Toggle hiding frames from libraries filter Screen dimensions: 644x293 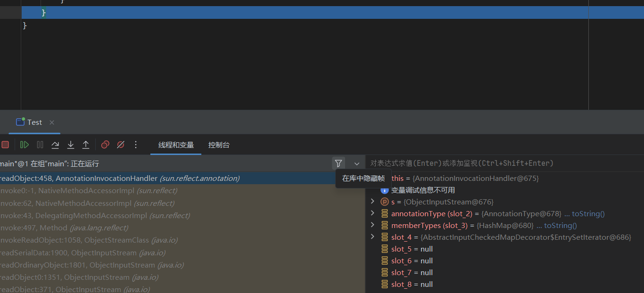pos(338,163)
